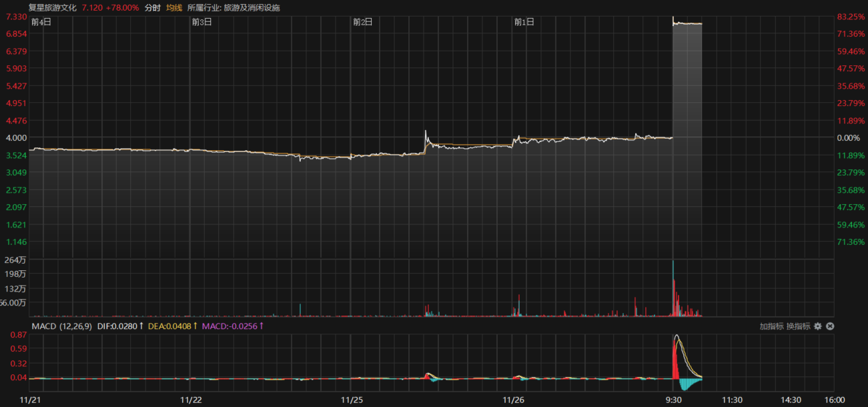Select the 分时 intraday chart label
The width and height of the screenshot is (868, 407).
point(153,7)
